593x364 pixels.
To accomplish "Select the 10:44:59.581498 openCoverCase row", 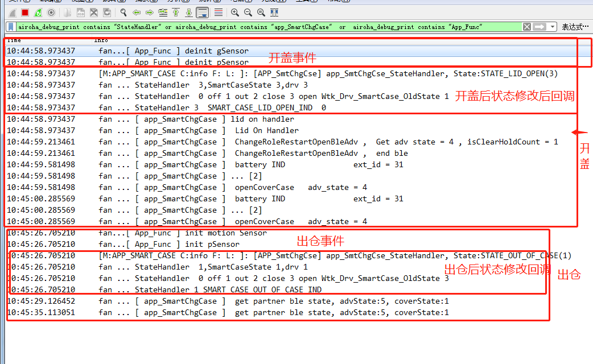I will point(298,187).
